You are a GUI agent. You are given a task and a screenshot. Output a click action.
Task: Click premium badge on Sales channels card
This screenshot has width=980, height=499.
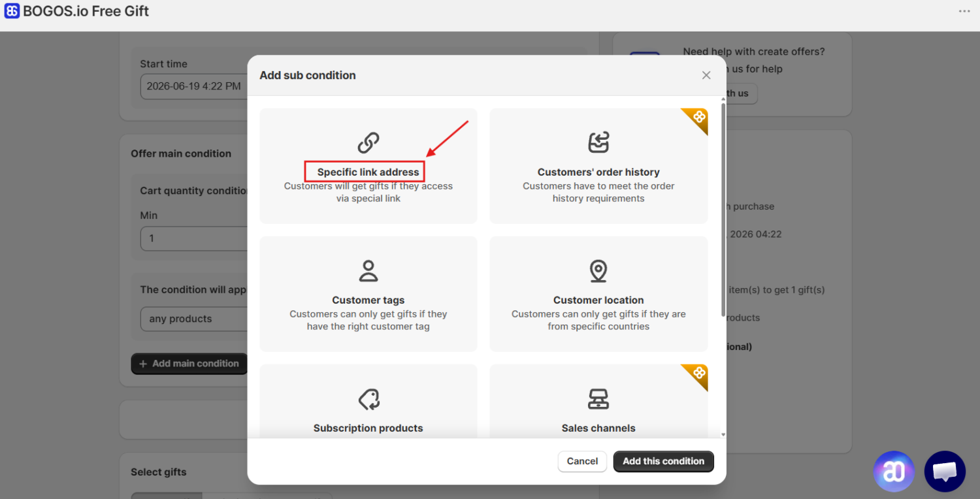click(x=698, y=374)
